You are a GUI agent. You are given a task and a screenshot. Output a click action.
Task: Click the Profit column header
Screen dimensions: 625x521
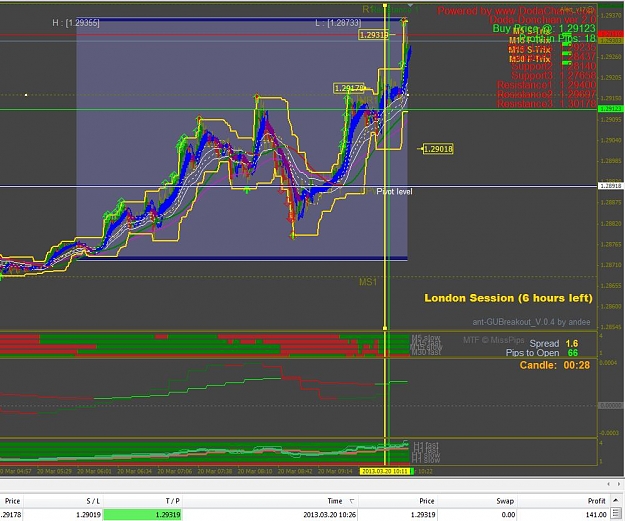[x=597, y=501]
